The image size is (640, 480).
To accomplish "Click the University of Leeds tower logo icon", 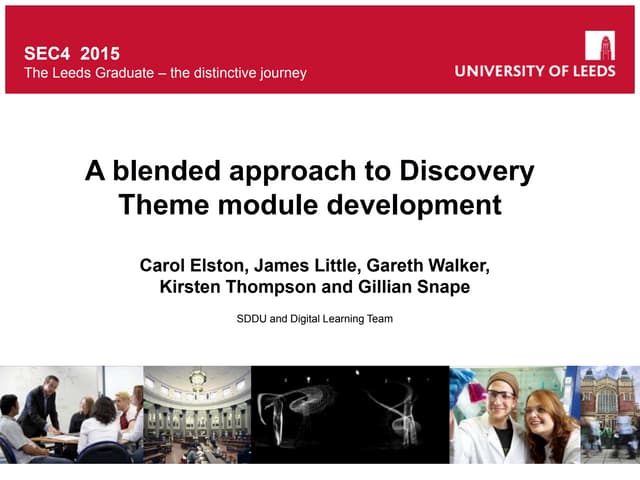I will pos(600,46).
